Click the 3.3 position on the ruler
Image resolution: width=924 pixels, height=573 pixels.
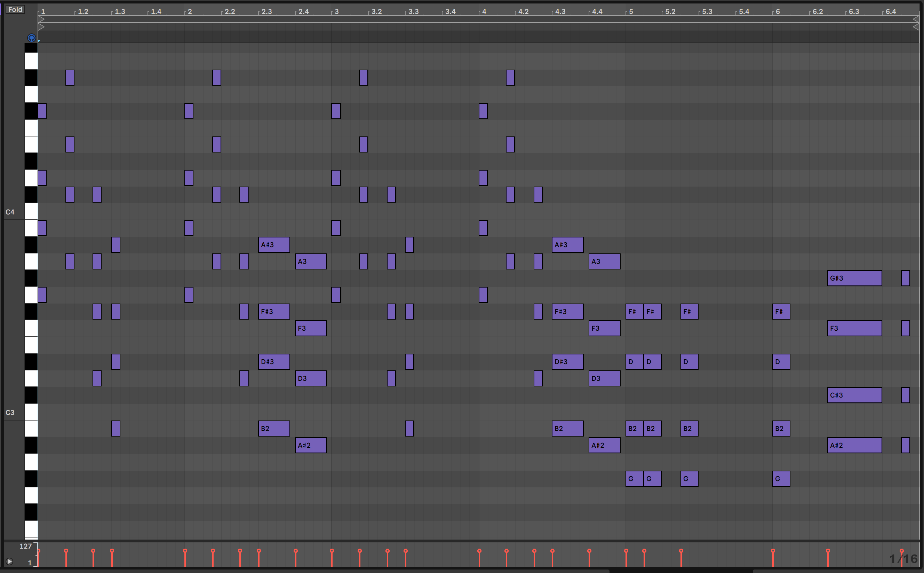413,12
